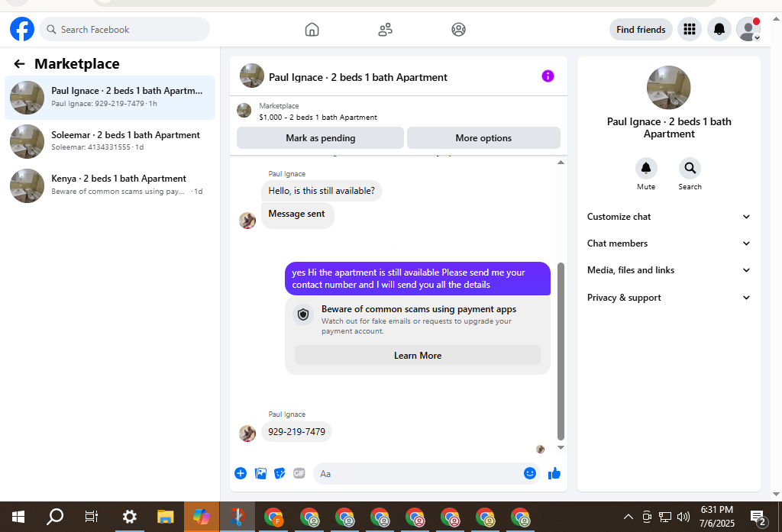
Task: Open Windows taskbar search
Action: pos(55,517)
